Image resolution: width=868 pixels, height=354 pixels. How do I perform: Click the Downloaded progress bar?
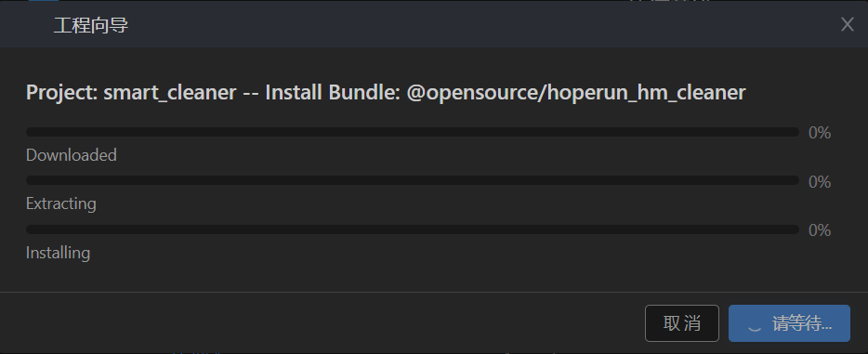pos(413,132)
